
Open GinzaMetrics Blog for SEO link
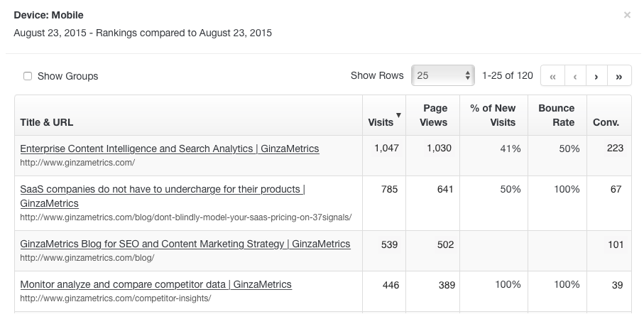(185, 244)
